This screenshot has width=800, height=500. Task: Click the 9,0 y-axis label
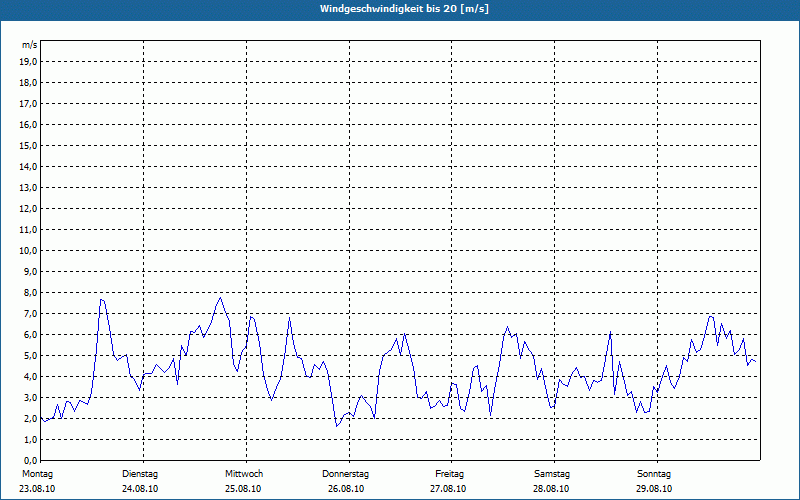click(x=30, y=271)
